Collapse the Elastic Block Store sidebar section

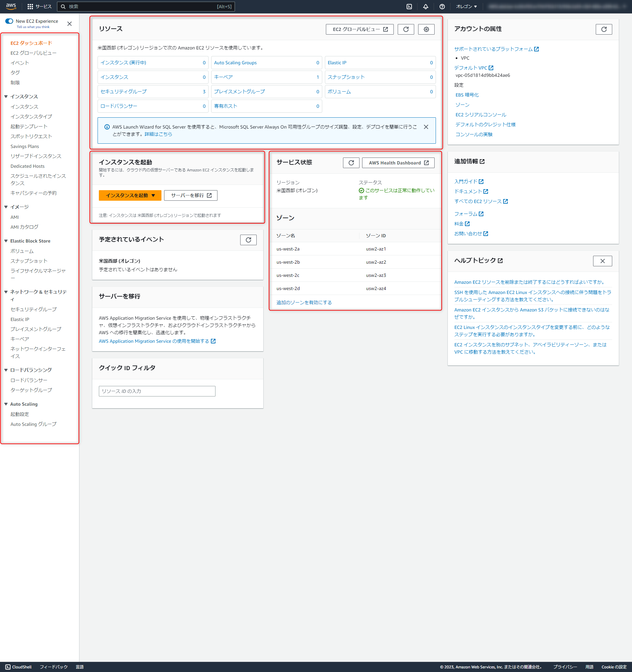[6, 241]
